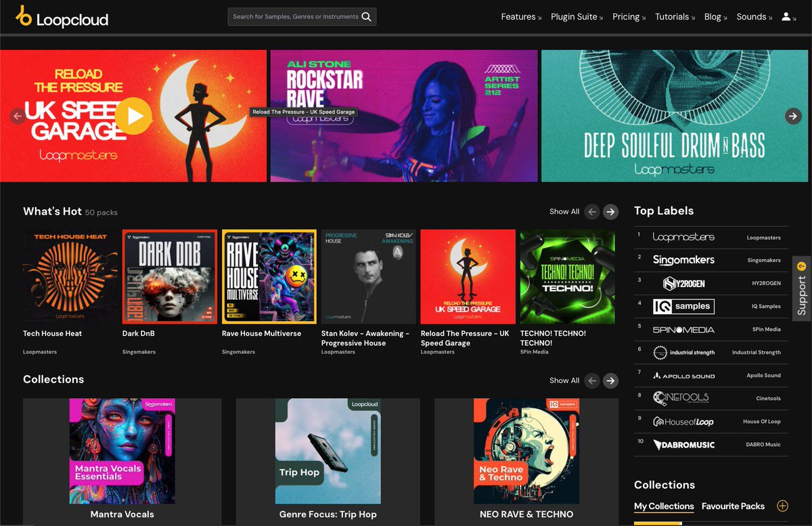Click the Loopcloud logo
812x526 pixels.
62,16
